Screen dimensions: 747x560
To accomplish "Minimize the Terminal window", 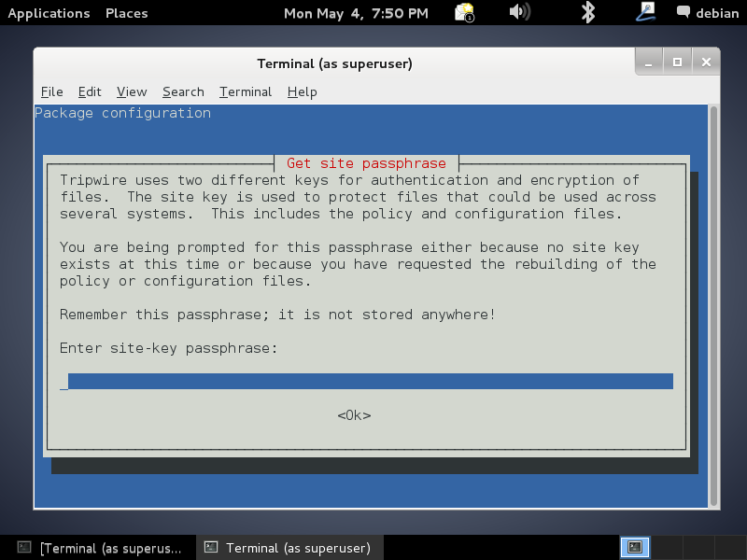I will [648, 63].
